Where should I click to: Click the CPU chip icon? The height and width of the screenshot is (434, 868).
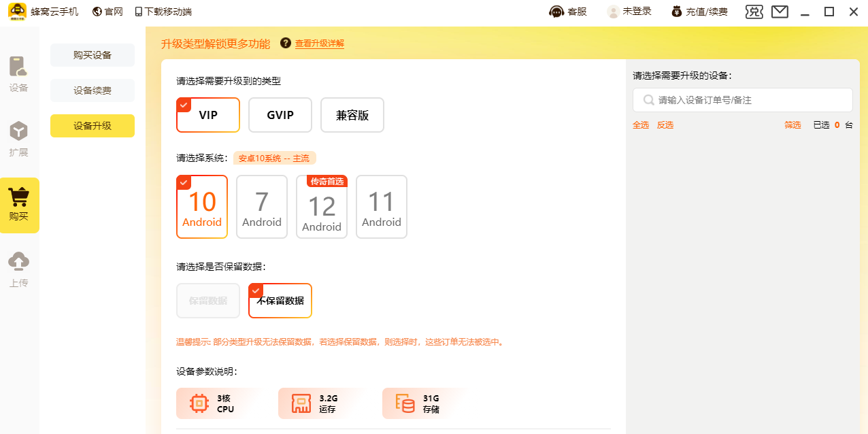[x=199, y=403]
